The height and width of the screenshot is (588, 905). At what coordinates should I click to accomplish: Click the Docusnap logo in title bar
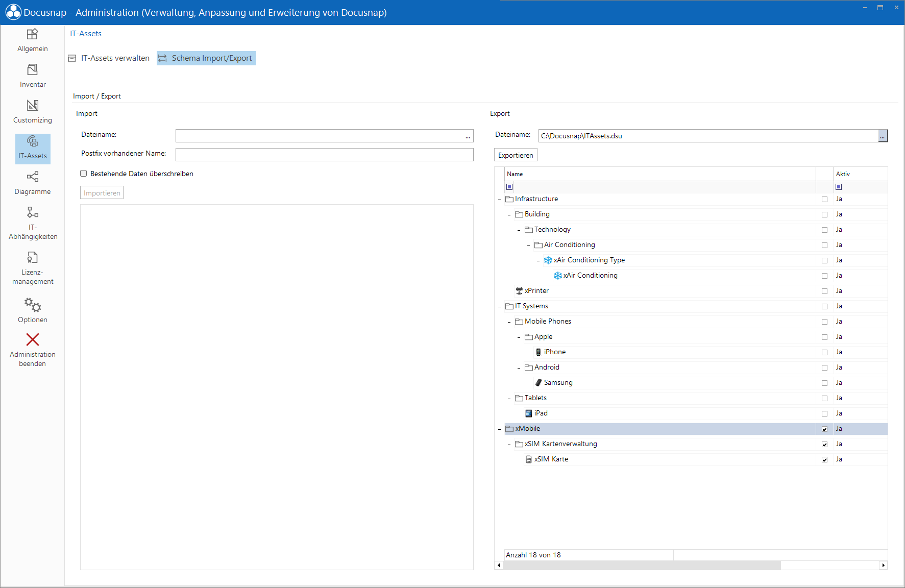13,12
